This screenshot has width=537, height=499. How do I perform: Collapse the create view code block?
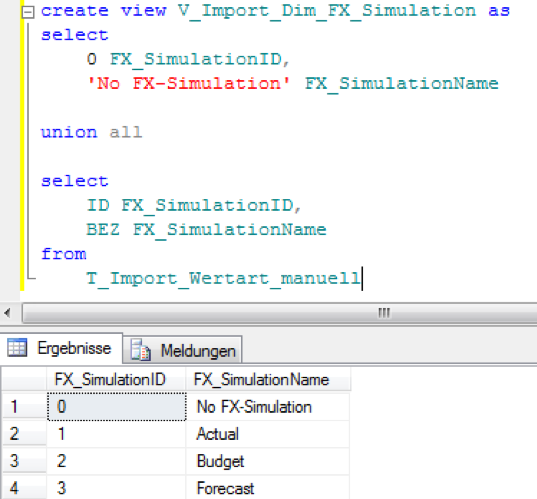coord(28,13)
